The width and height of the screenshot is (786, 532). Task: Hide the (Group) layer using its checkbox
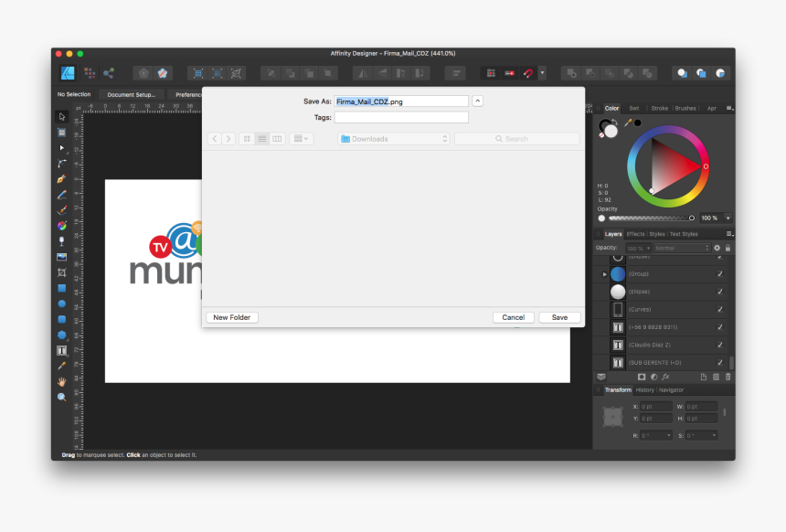719,274
